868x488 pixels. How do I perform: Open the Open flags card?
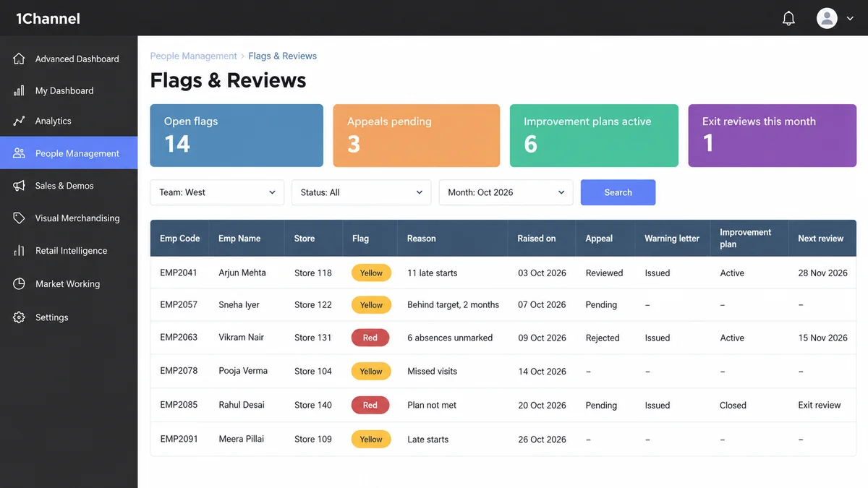click(237, 136)
